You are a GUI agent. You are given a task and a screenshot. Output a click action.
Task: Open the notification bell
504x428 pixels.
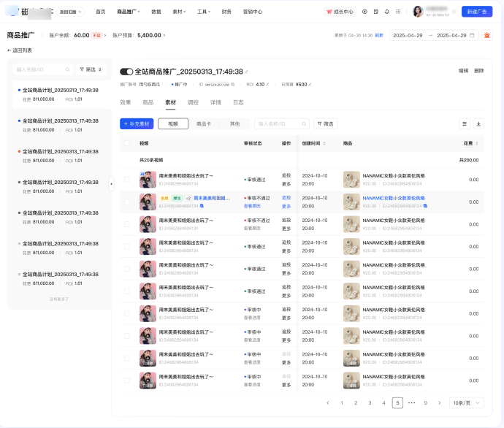coord(387,12)
